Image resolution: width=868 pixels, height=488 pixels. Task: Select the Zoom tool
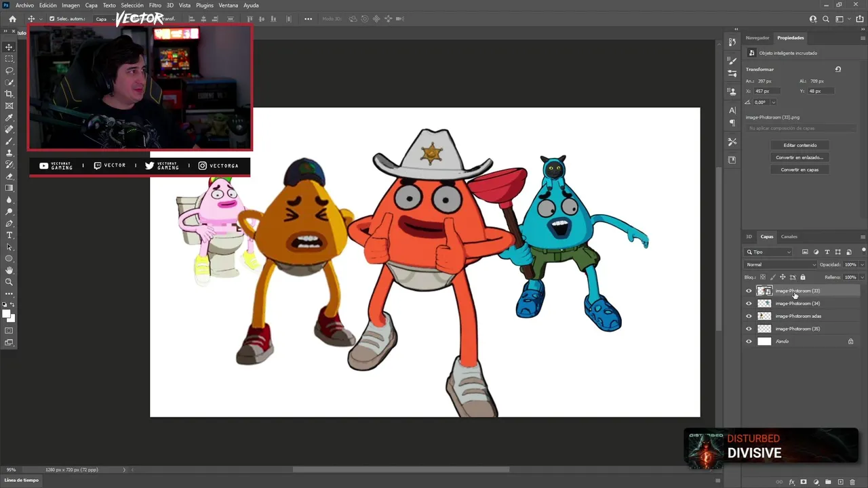click(x=9, y=282)
